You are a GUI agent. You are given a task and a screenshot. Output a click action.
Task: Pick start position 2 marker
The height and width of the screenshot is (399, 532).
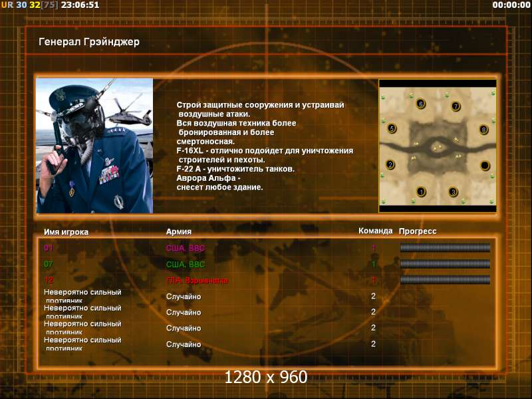tap(390, 165)
